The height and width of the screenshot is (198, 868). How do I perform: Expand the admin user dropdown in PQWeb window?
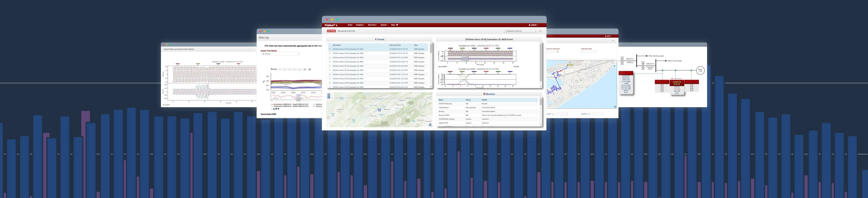click(x=533, y=25)
